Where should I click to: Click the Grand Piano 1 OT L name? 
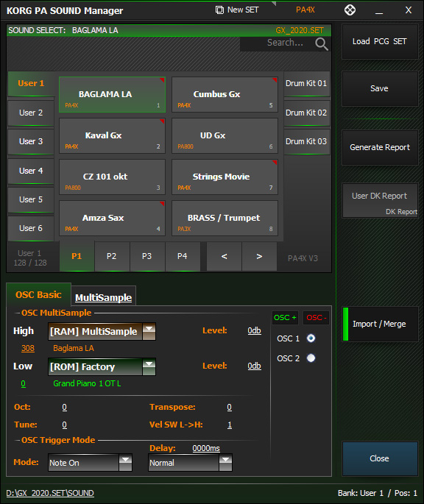click(x=87, y=383)
